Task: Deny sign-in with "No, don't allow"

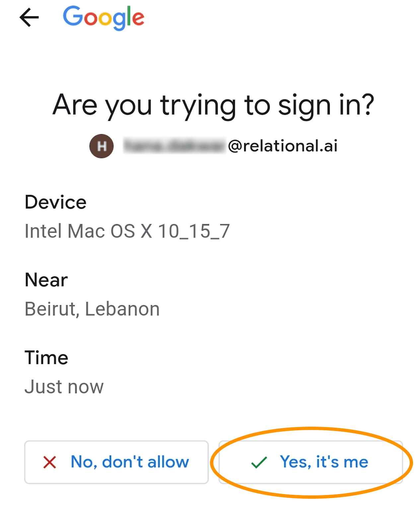Action: [x=116, y=462]
